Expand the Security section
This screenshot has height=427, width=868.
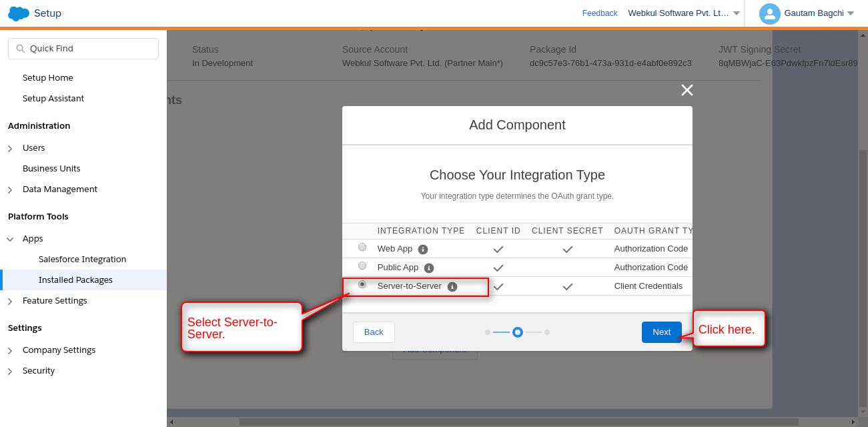(10, 371)
